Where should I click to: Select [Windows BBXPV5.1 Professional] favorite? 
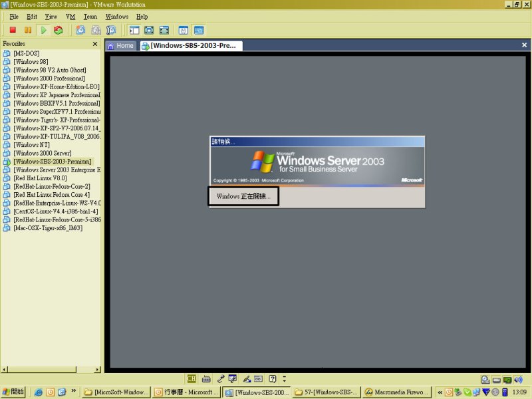coord(57,103)
